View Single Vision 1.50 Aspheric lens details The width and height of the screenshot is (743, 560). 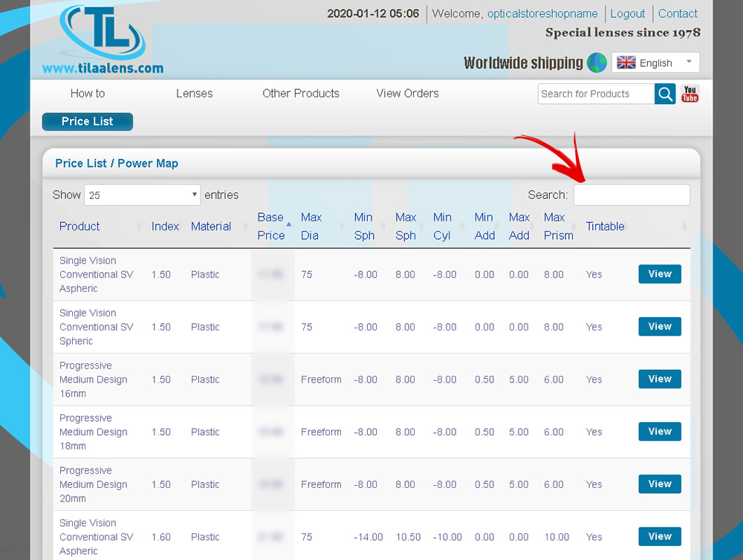click(x=659, y=274)
